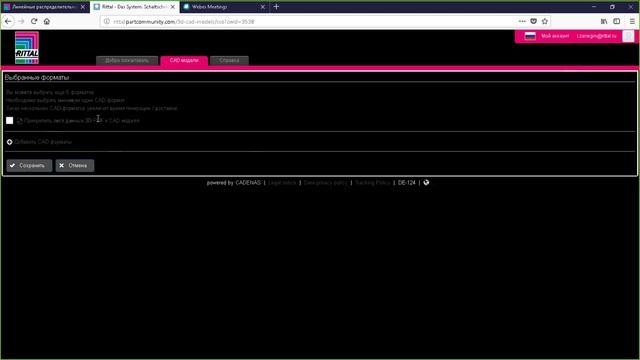
Task: Open a new browser tab
Action: point(276,7)
